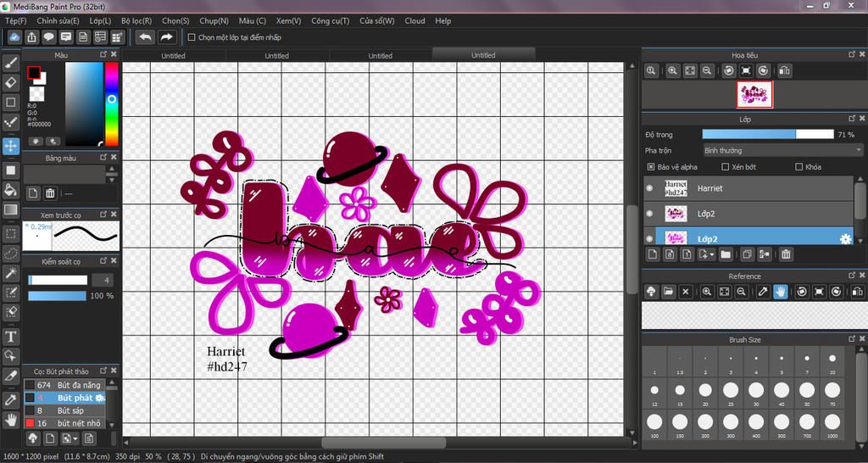The width and height of the screenshot is (868, 463).
Task: Undock the Brush Size panel
Action: click(852, 338)
